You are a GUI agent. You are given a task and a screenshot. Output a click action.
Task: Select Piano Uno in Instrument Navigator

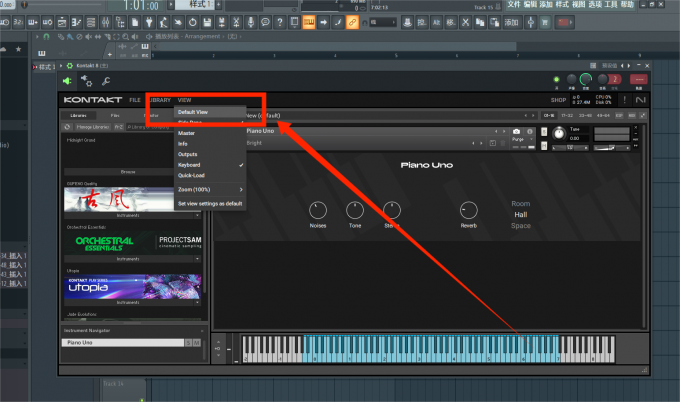coord(123,343)
